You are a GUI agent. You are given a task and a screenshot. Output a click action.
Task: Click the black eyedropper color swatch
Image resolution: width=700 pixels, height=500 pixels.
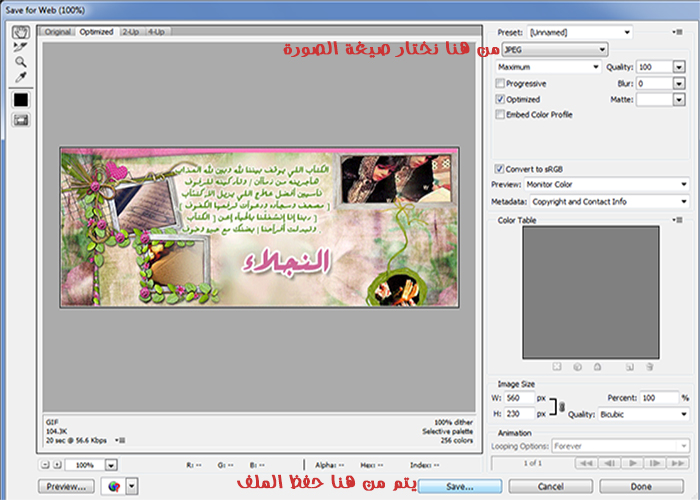[20, 99]
